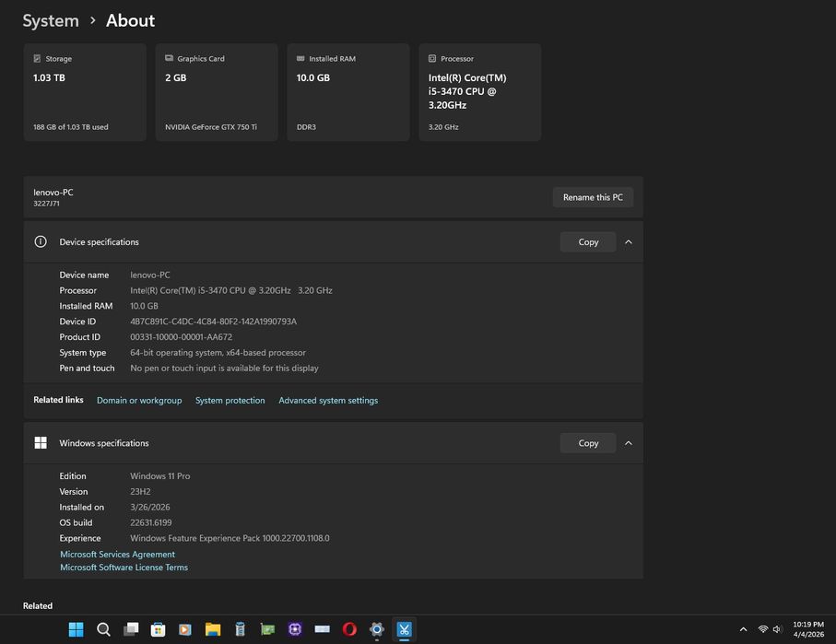Click the About page title

click(130, 21)
